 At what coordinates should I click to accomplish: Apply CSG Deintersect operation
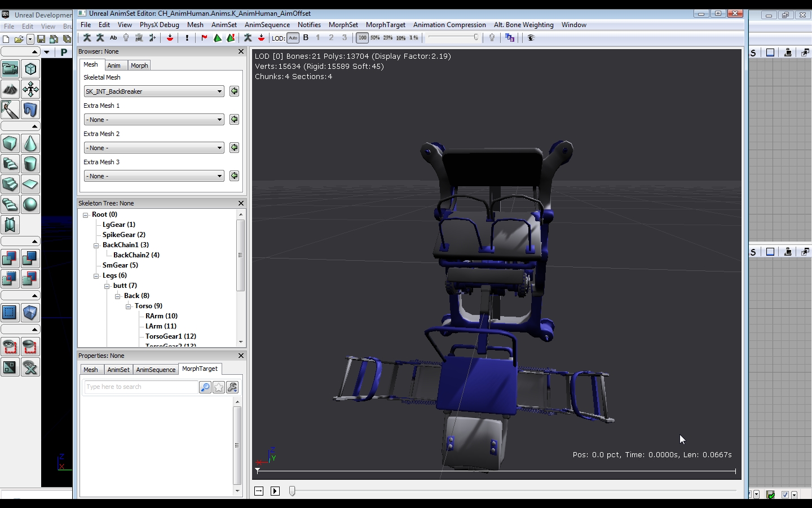click(x=30, y=279)
